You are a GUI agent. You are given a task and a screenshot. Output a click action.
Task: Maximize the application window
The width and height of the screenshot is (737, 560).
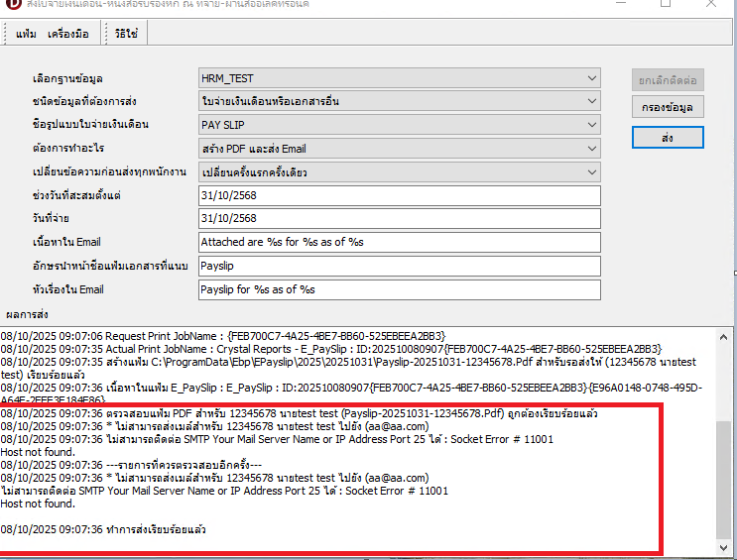click(666, 4)
